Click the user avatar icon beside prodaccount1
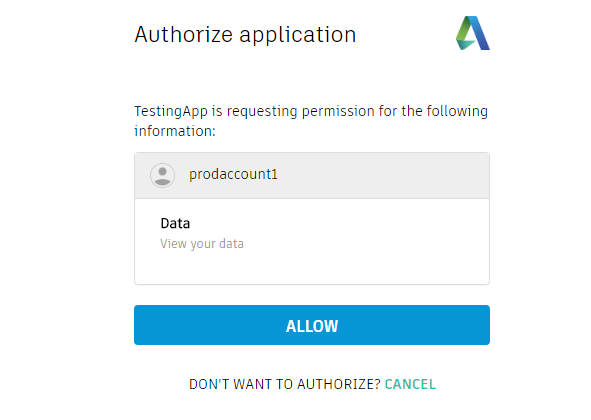Viewport: 591px width, 420px height. coord(162,175)
